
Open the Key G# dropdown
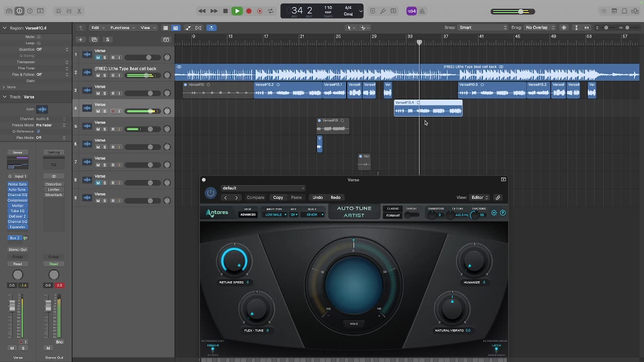[294, 215]
